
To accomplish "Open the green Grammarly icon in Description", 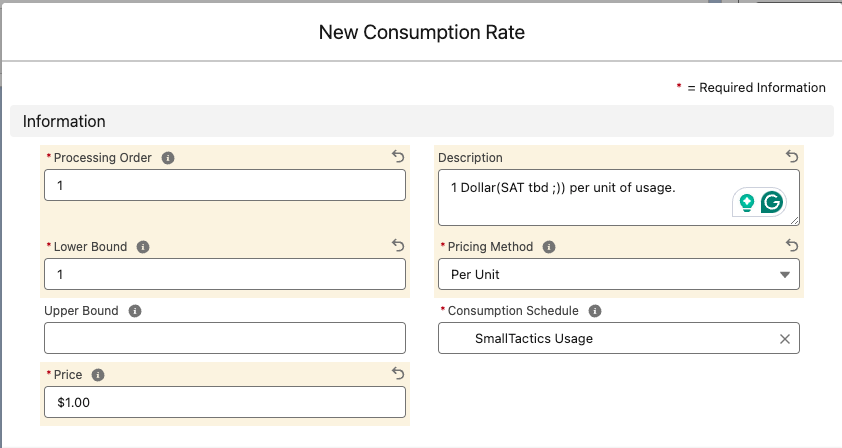I will click(772, 202).
